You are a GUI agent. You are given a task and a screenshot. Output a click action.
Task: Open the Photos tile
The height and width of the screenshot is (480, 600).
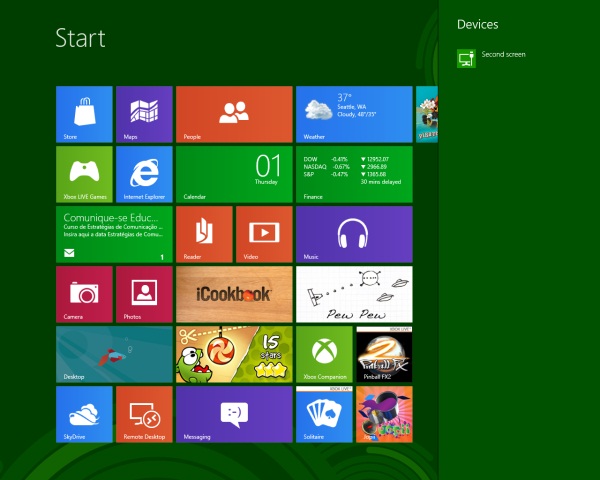coord(144,294)
